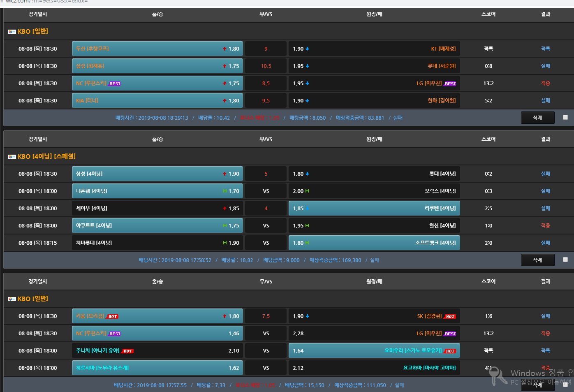Click the 적중 result for 야쿠르트 [4이닝] match
This screenshot has height=392, width=574.
[x=545, y=226]
